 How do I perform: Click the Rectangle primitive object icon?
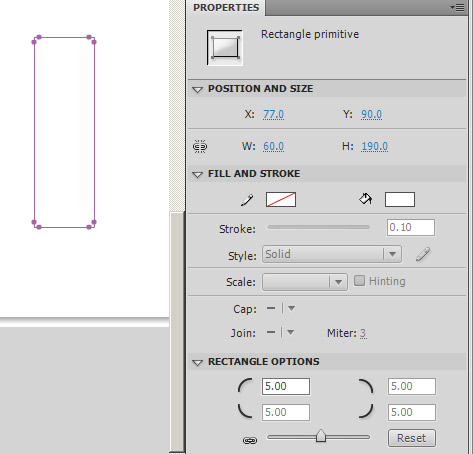(225, 48)
